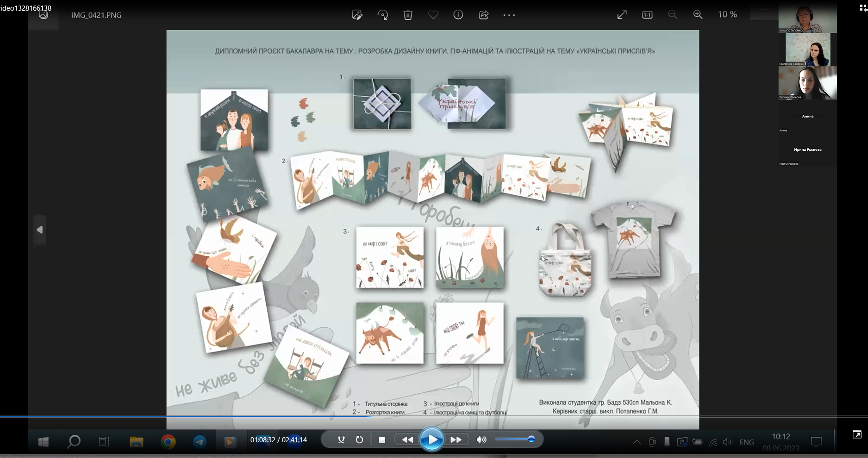
Task: Click the Play button in media player
Action: [432, 439]
